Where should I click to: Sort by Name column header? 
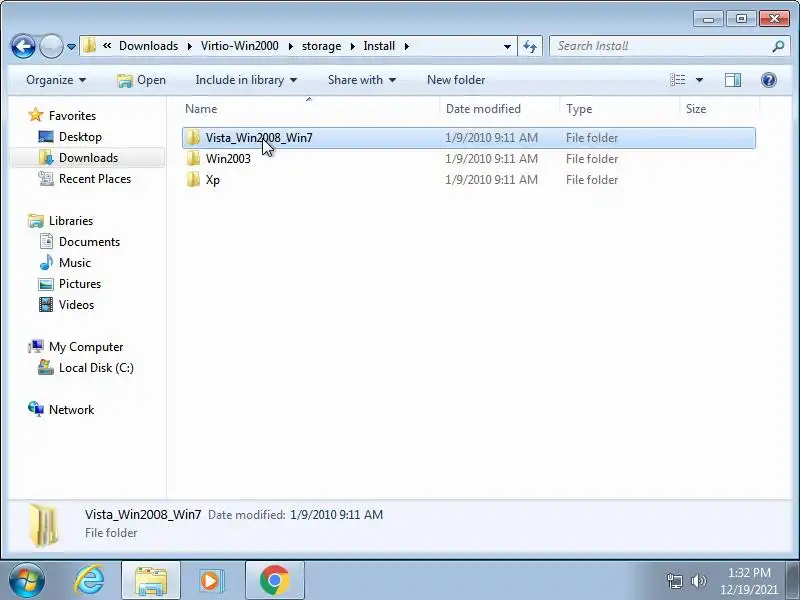point(309,109)
